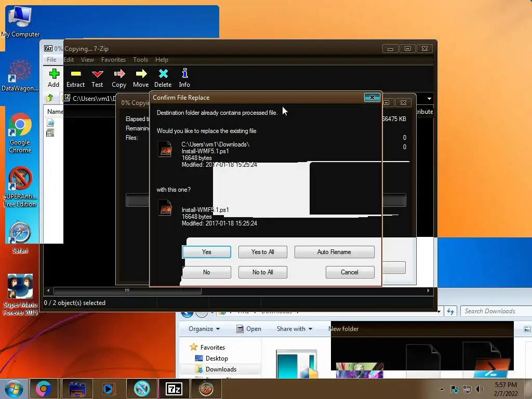This screenshot has height=399, width=532.
Task: Open the File menu in 7-Zip
Action: pyautogui.click(x=51, y=60)
